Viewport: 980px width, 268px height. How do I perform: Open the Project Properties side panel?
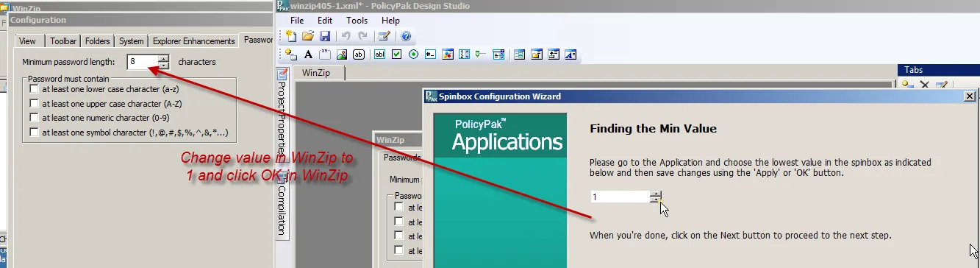(282, 112)
